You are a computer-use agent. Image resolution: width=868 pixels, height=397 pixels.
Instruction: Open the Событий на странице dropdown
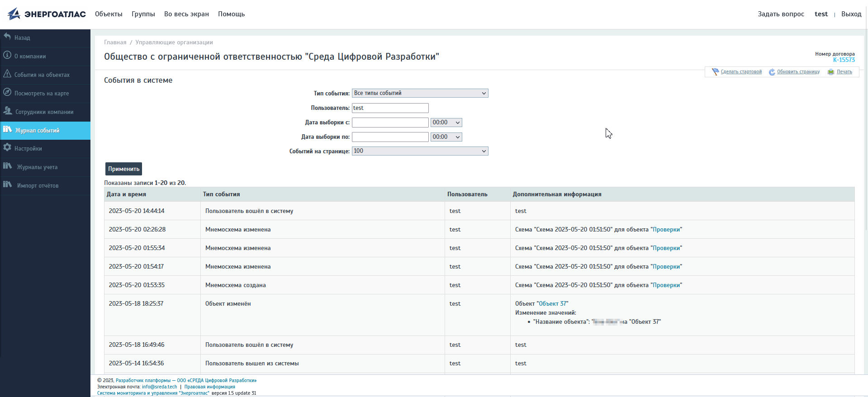point(420,151)
